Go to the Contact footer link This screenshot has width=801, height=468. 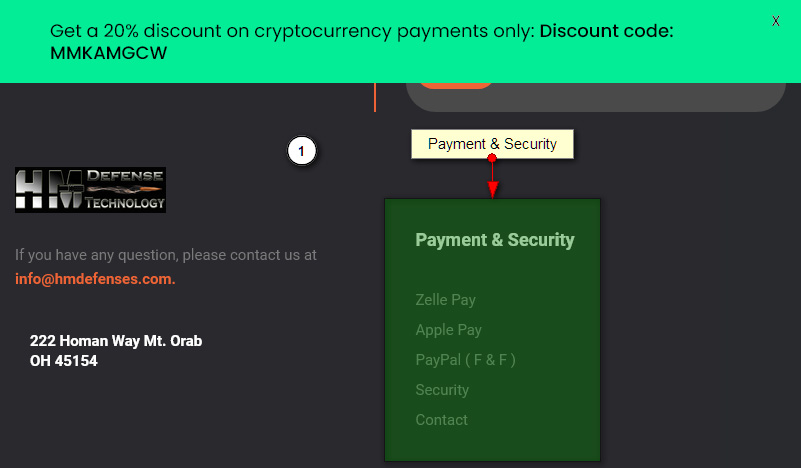[x=441, y=420]
